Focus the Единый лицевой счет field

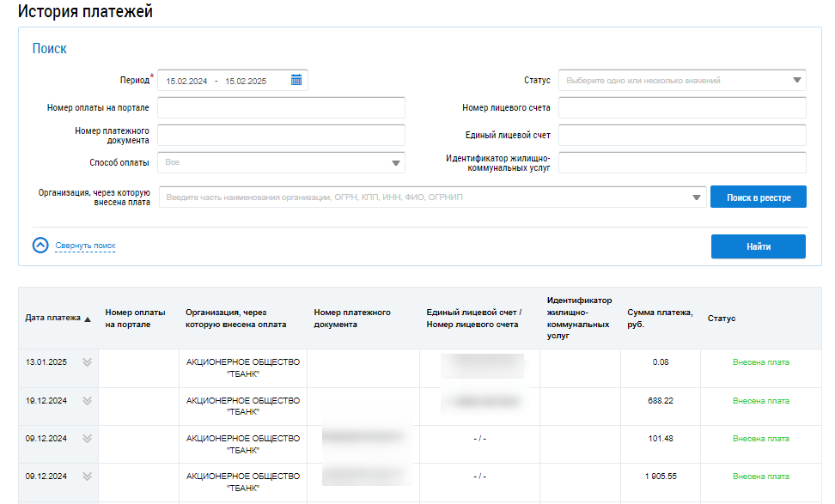[682, 136]
